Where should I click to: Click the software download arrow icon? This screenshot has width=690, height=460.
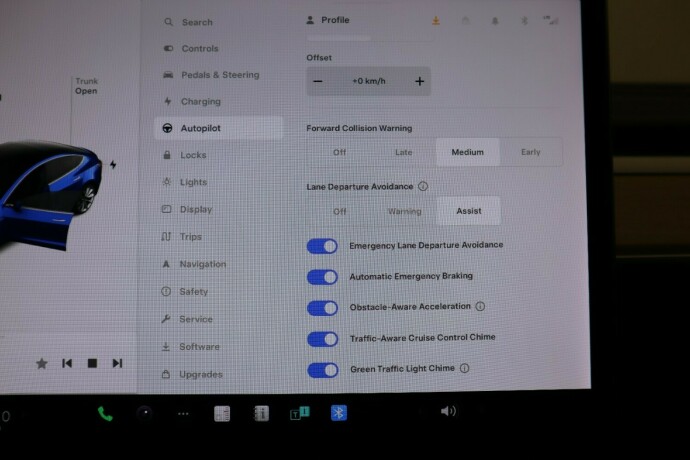[x=436, y=20]
